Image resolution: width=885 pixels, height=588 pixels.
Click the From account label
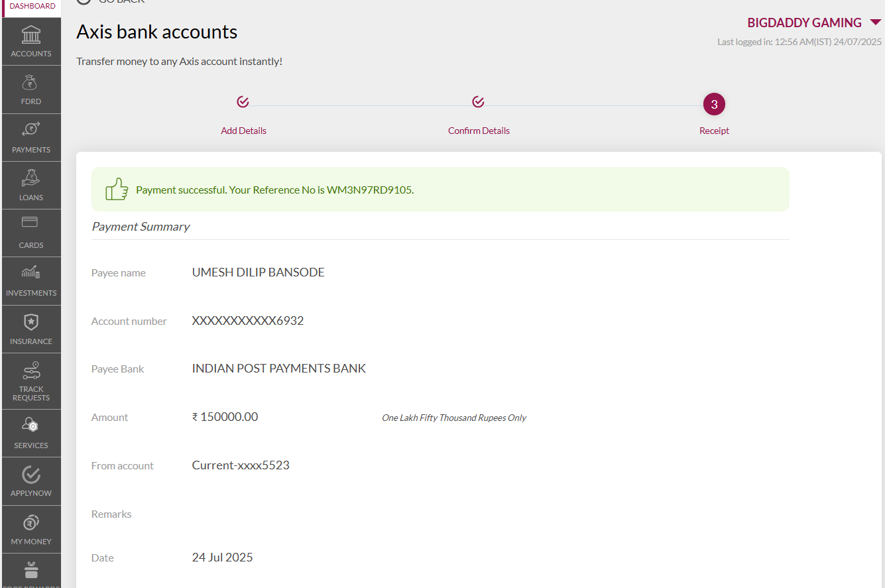click(x=122, y=466)
